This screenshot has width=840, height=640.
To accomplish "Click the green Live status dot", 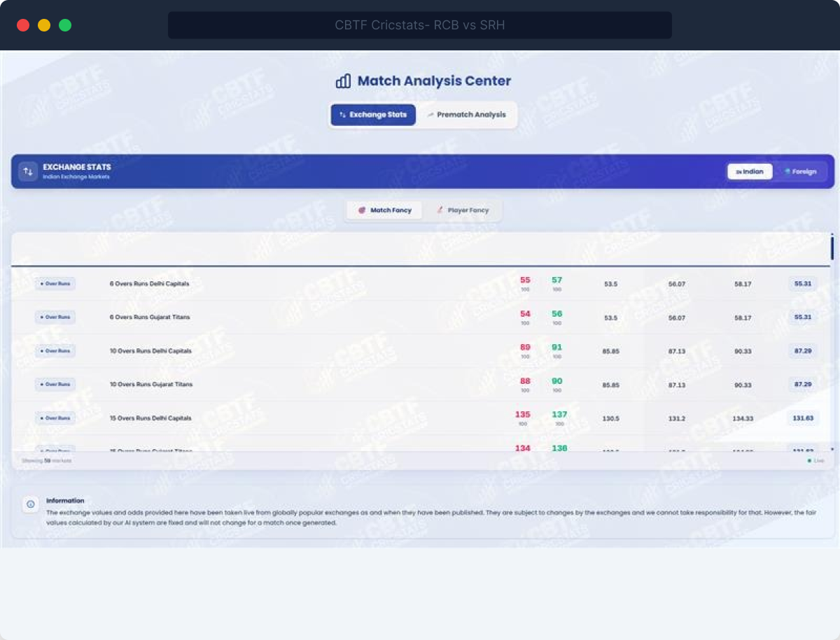I will [x=809, y=461].
